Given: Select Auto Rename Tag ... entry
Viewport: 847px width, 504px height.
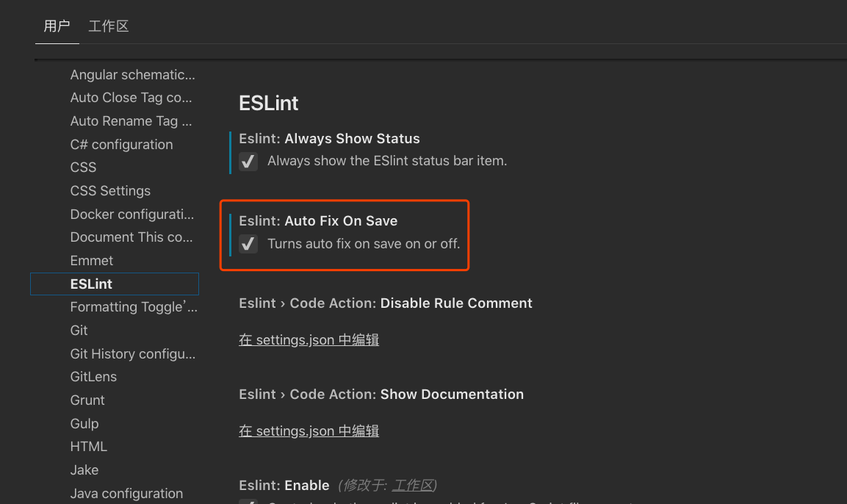Looking at the screenshot, I should 131,121.
